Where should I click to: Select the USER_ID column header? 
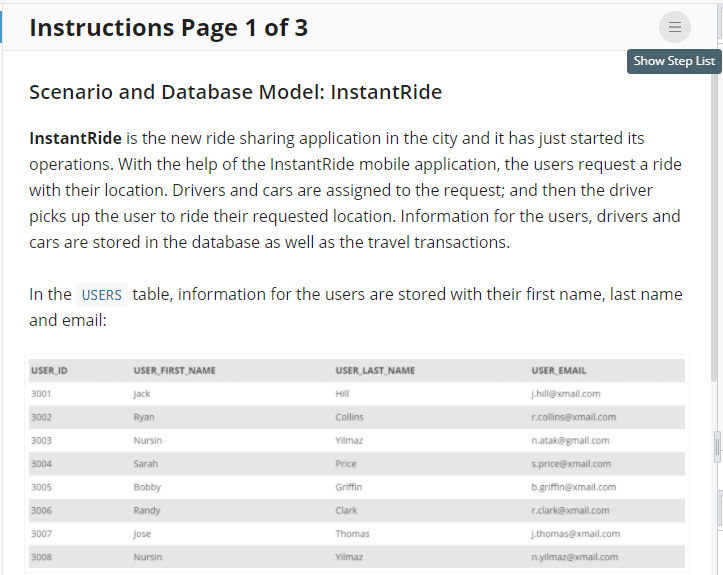[x=49, y=371]
